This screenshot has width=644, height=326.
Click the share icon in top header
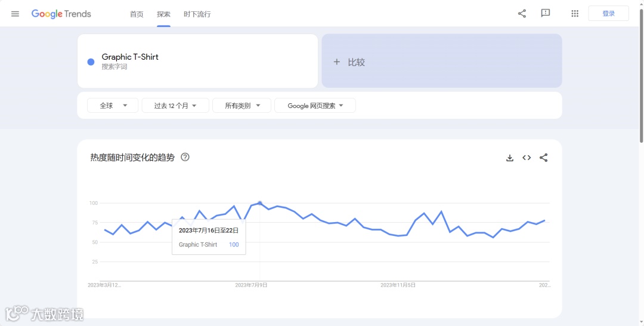coord(522,14)
